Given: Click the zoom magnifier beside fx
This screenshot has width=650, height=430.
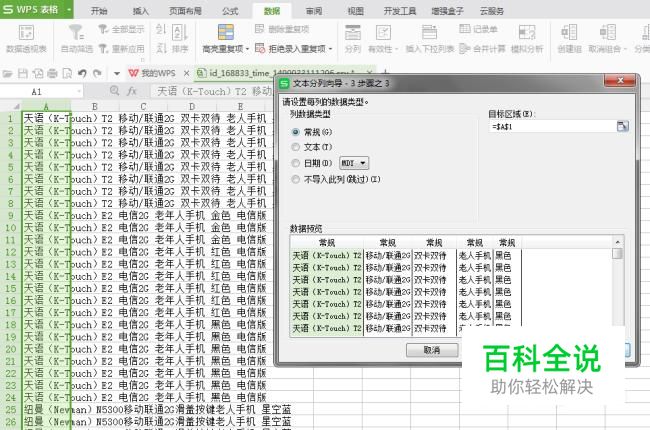Looking at the screenshot, I should click(x=114, y=91).
